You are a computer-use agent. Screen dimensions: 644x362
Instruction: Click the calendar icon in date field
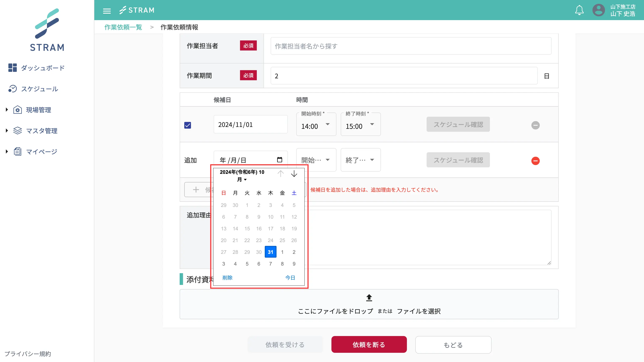pos(279,160)
